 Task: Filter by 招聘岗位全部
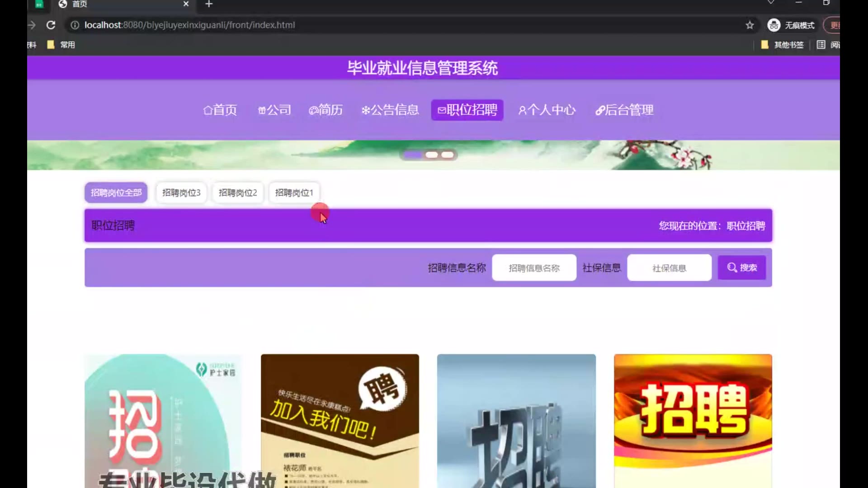pyautogui.click(x=116, y=192)
